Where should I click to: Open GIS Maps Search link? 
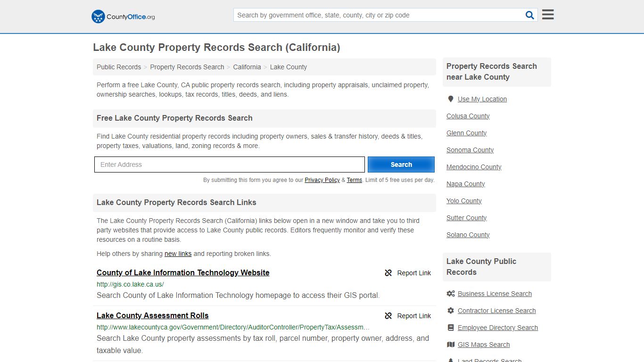tap(484, 345)
